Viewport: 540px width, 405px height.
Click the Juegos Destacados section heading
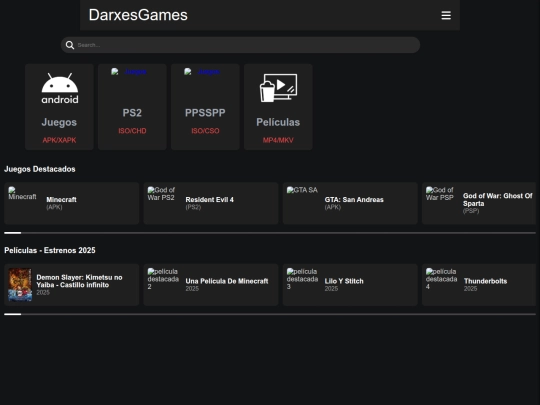(40, 169)
